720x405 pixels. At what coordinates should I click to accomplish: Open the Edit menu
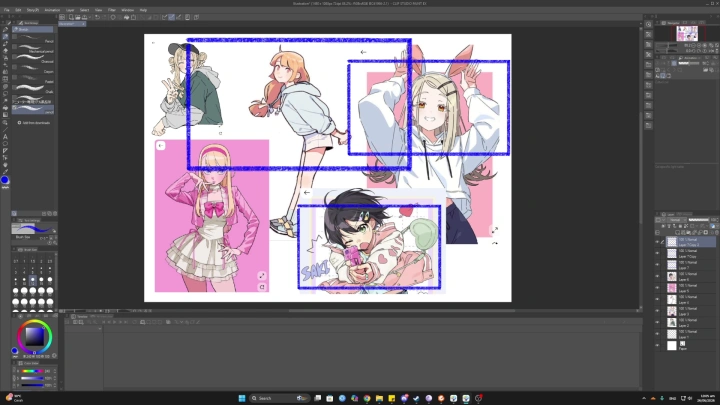pyautogui.click(x=18, y=10)
